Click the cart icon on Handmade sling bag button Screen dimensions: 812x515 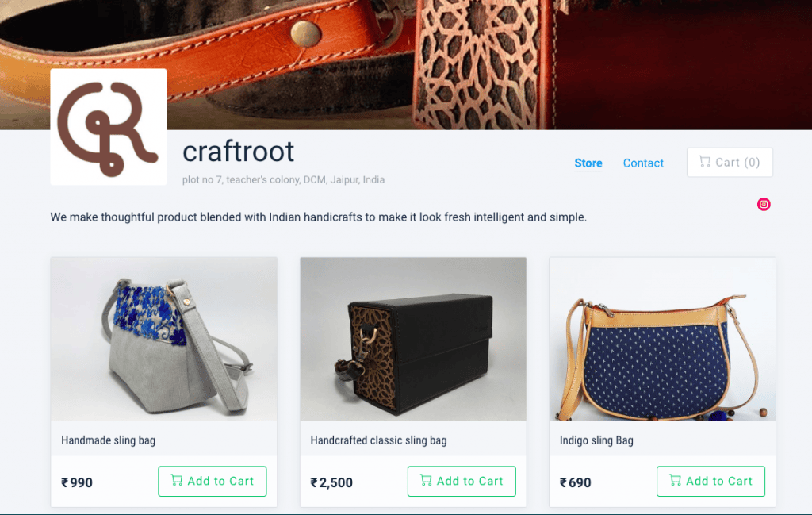[x=176, y=481]
